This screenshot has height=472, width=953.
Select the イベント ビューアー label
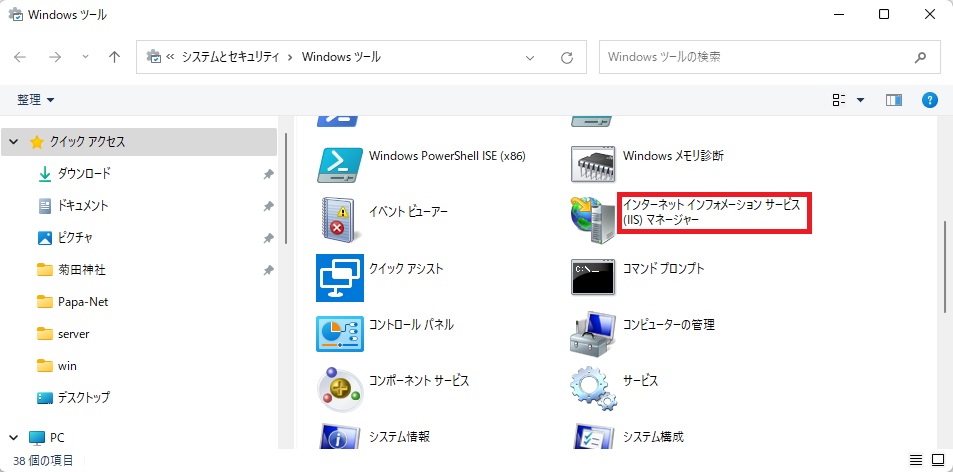point(408,212)
